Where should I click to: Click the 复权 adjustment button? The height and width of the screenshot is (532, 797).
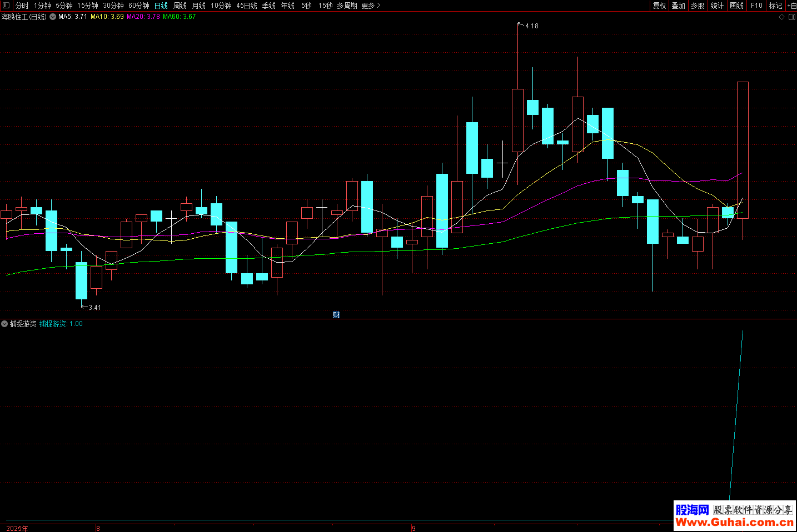660,6
